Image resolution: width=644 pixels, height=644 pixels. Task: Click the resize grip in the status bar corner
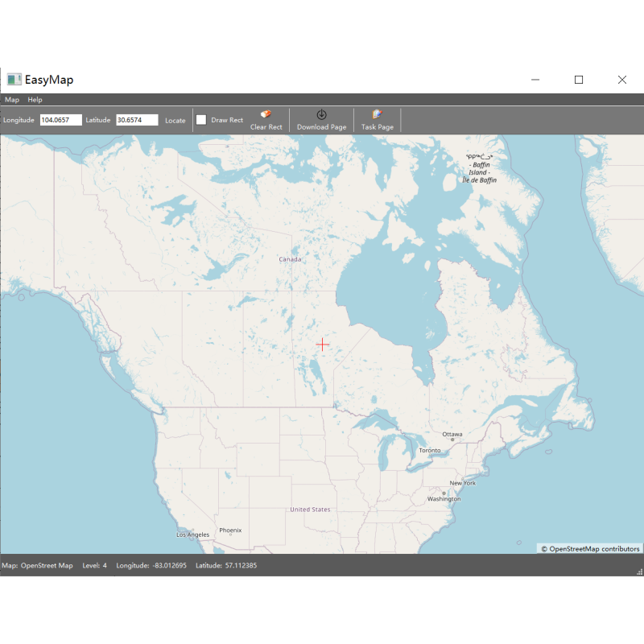(x=639, y=571)
